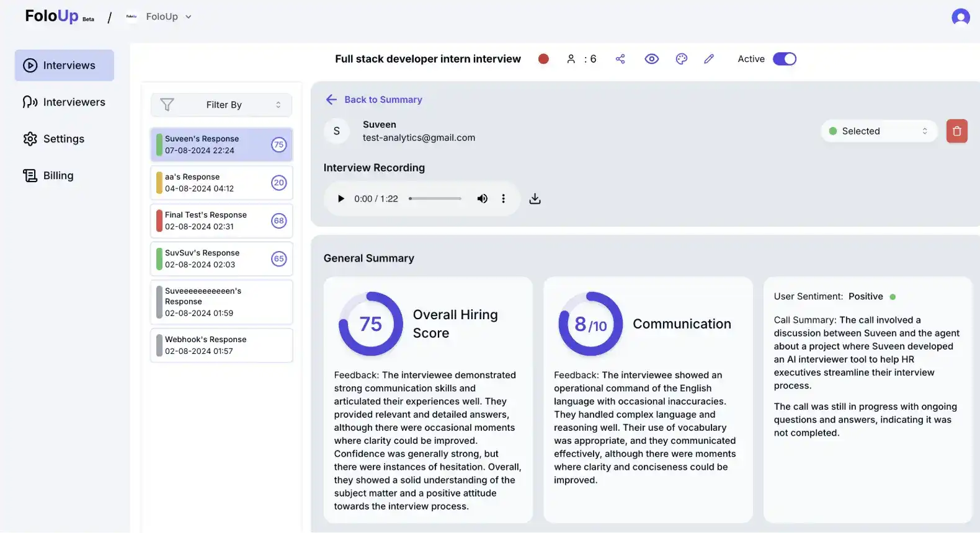980x533 pixels.
Task: Play the interview recording
Action: [x=341, y=199]
